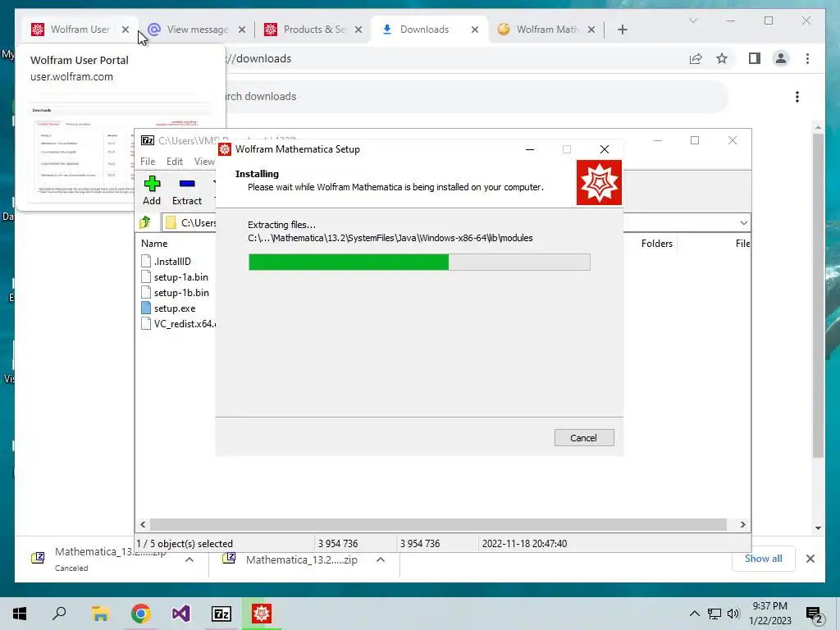The image size is (840, 630).
Task: Close the Products & Services tab
Action: point(358,30)
